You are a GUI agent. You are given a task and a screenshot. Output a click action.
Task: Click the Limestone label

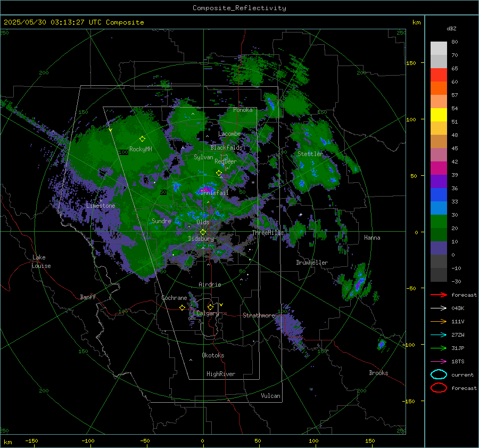(101, 206)
